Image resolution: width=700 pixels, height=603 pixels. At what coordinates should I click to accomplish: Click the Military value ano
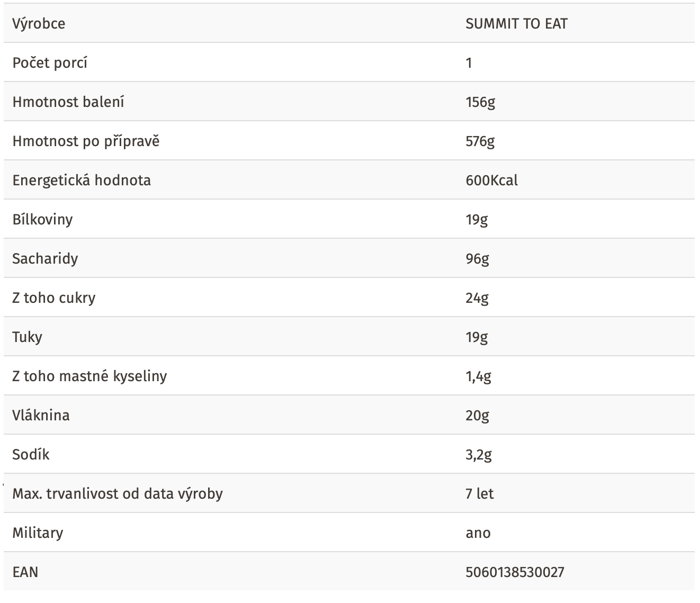click(478, 533)
